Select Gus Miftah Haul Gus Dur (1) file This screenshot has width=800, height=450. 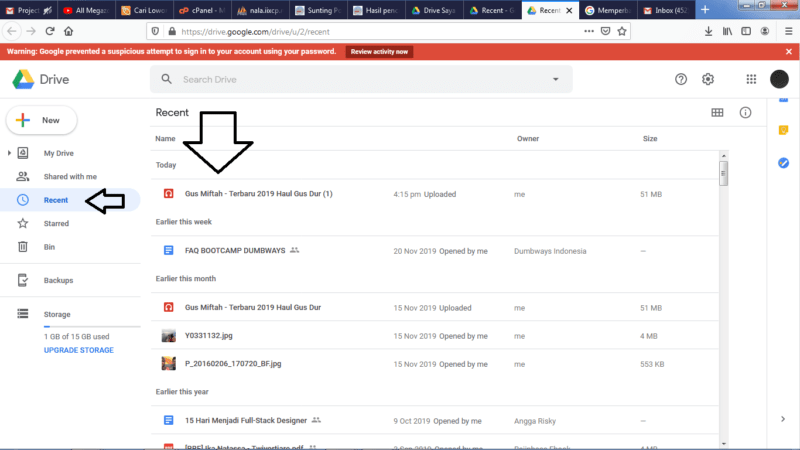[434, 194]
